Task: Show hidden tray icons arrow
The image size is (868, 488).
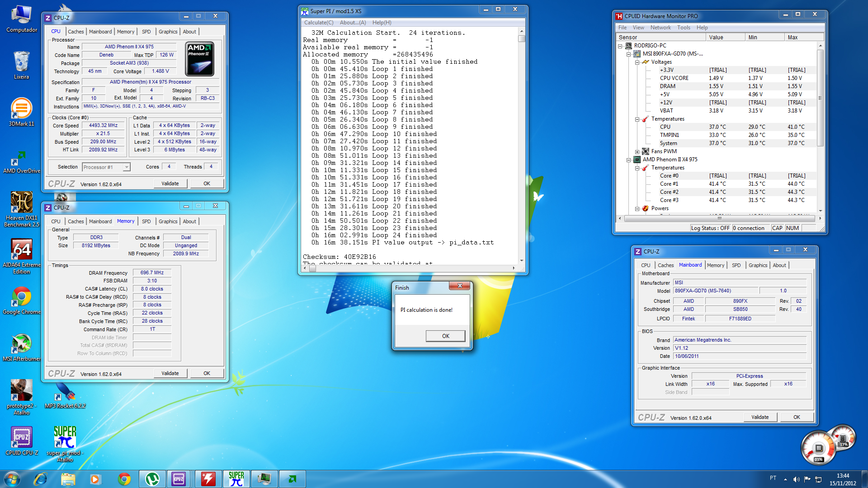Action: 785,479
